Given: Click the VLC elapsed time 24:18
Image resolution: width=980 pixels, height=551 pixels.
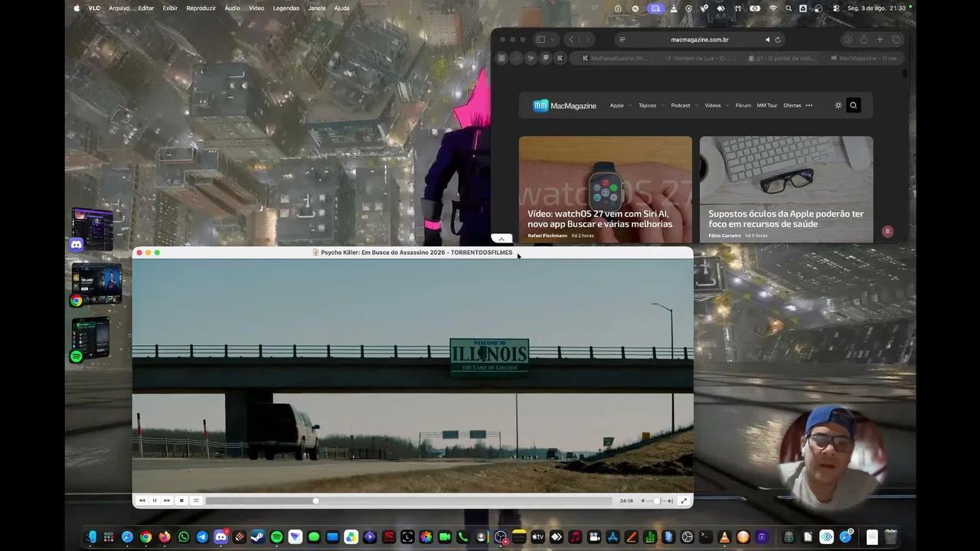Looking at the screenshot, I should 626,500.
